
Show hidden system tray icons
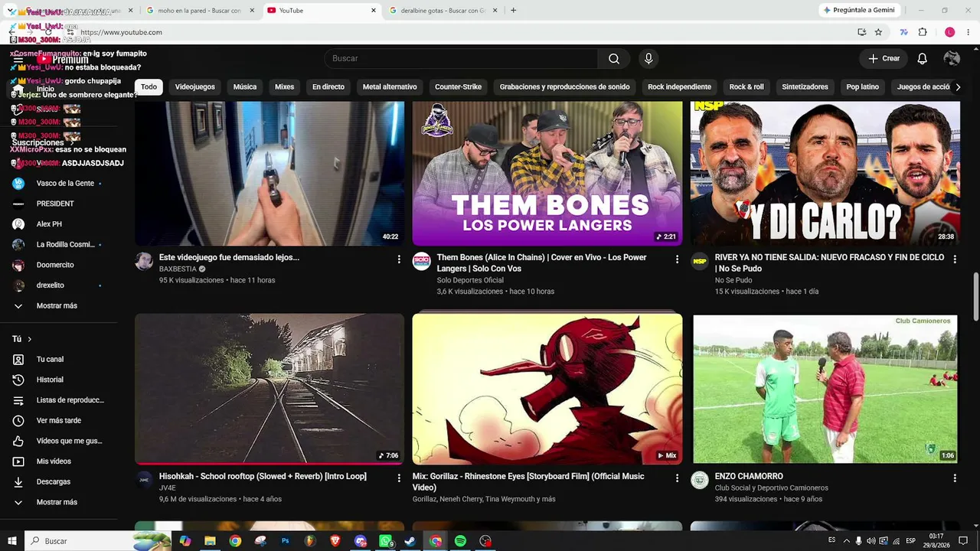tap(845, 541)
